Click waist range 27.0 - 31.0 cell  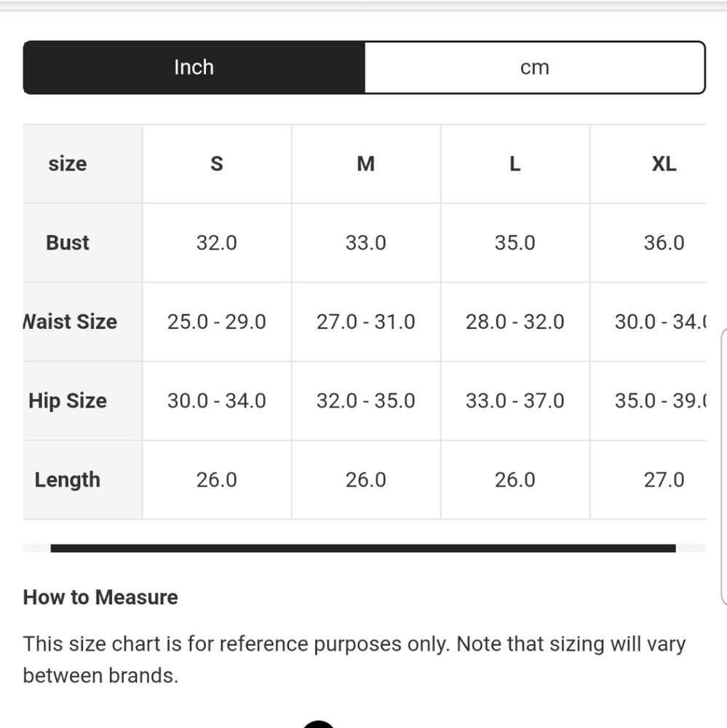(x=366, y=322)
